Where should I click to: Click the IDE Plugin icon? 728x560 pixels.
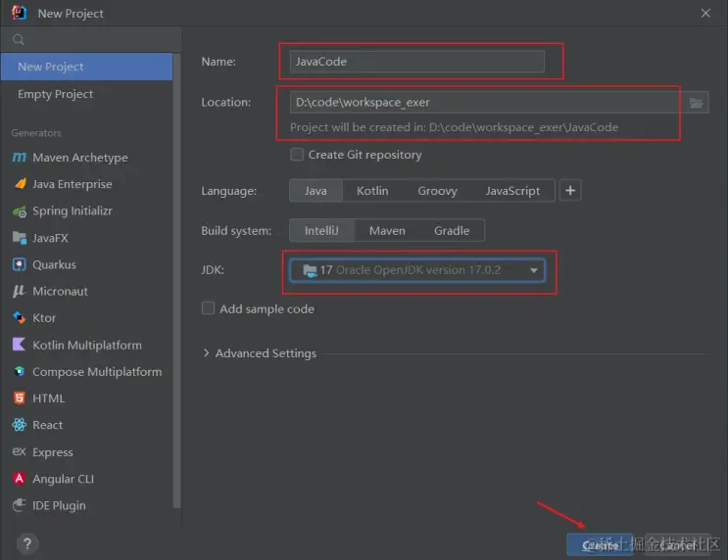click(19, 505)
